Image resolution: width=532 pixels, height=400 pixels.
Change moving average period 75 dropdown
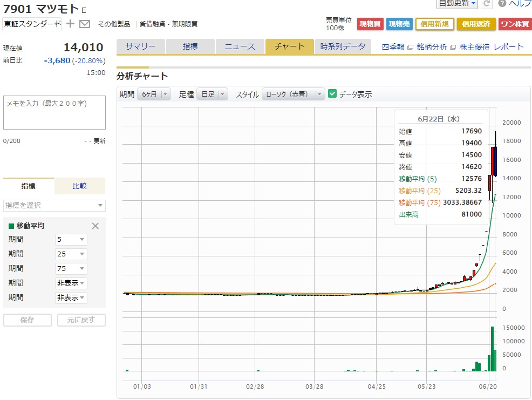point(71,269)
